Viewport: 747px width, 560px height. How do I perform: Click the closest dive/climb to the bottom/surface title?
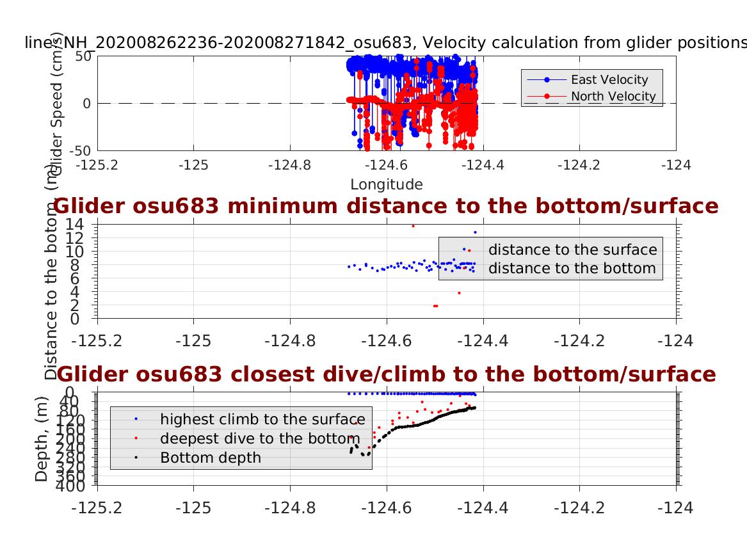pos(387,374)
